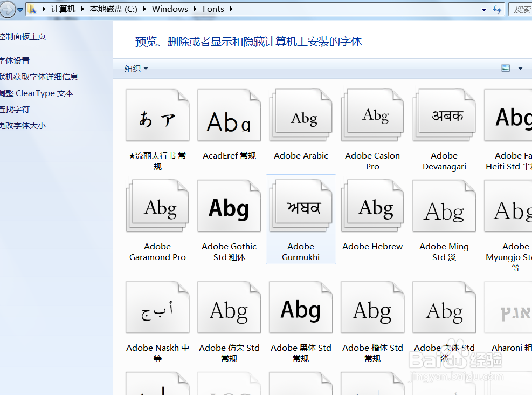Open 调整 ClearType 文本 link
Viewport: 532px width, 395px height.
[x=36, y=93]
